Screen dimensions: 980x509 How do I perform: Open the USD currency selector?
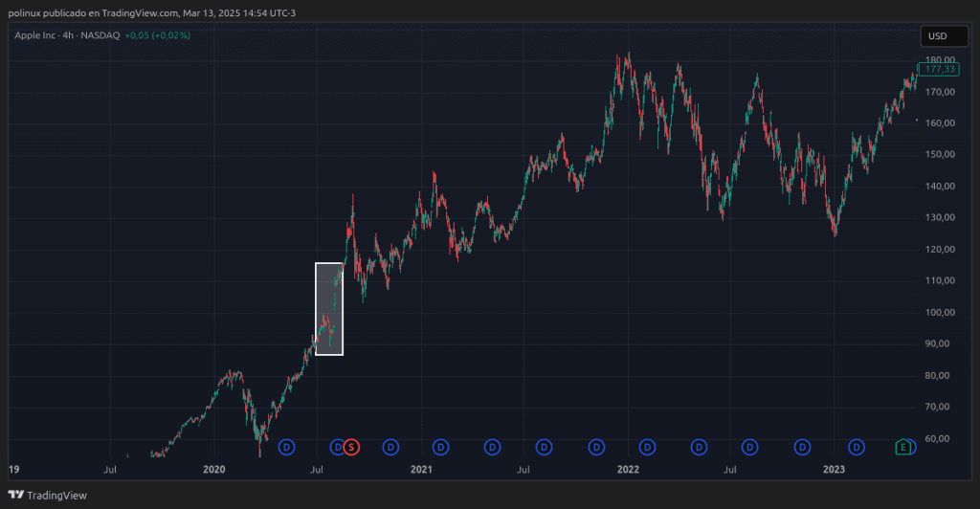point(937,36)
